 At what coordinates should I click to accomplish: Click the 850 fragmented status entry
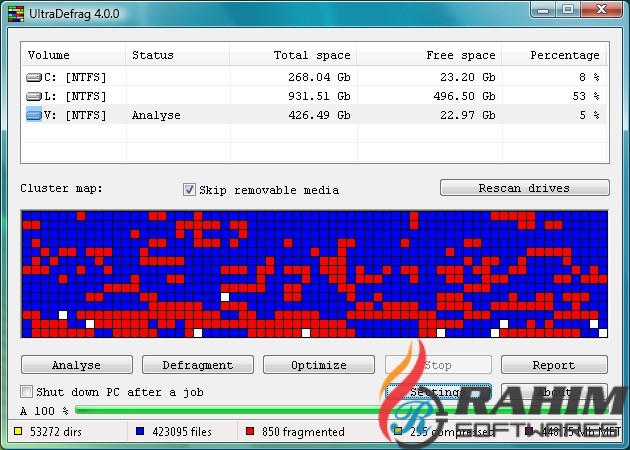pyautogui.click(x=303, y=432)
